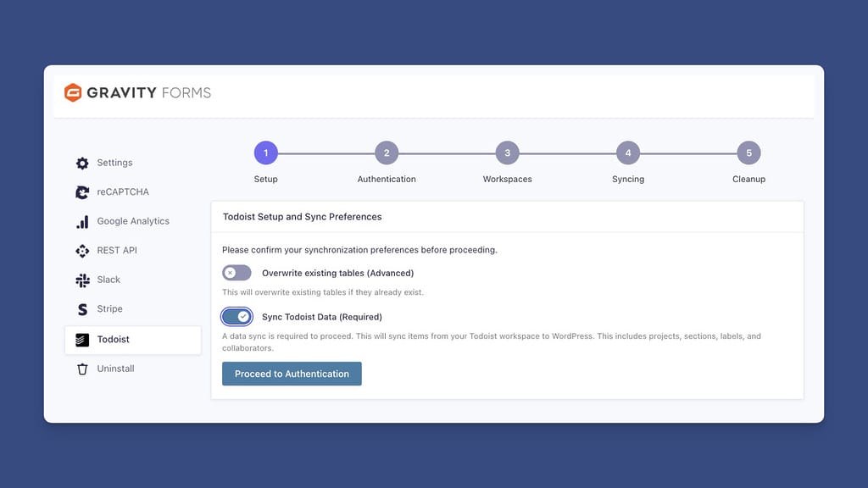Open Google Analytics via its bar chart icon

click(81, 221)
